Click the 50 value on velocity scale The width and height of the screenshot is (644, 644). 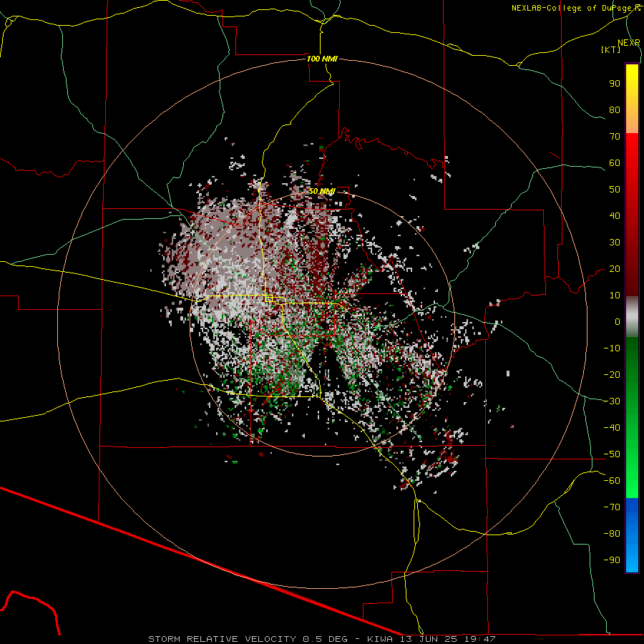[615, 190]
